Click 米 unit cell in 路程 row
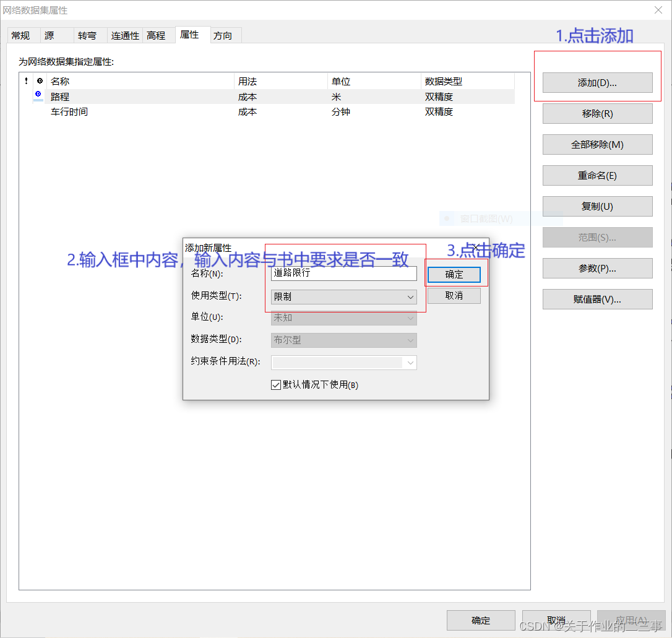This screenshot has width=672, height=638. point(336,97)
